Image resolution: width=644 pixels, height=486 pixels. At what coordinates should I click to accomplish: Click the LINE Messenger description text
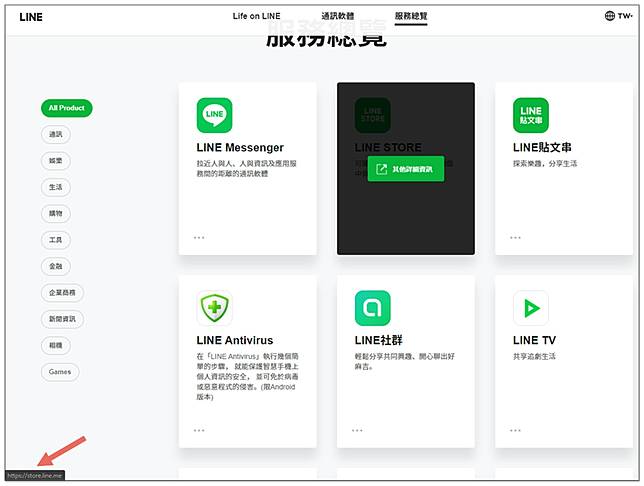(246, 168)
